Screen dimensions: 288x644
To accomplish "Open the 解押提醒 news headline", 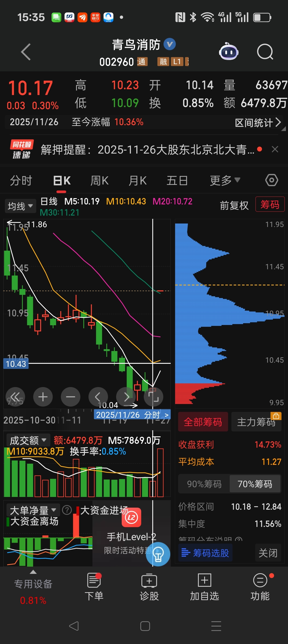I will click(x=147, y=150).
